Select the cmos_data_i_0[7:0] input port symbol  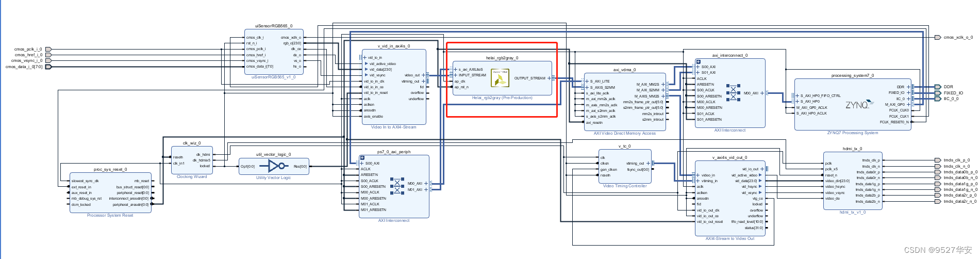(48, 67)
